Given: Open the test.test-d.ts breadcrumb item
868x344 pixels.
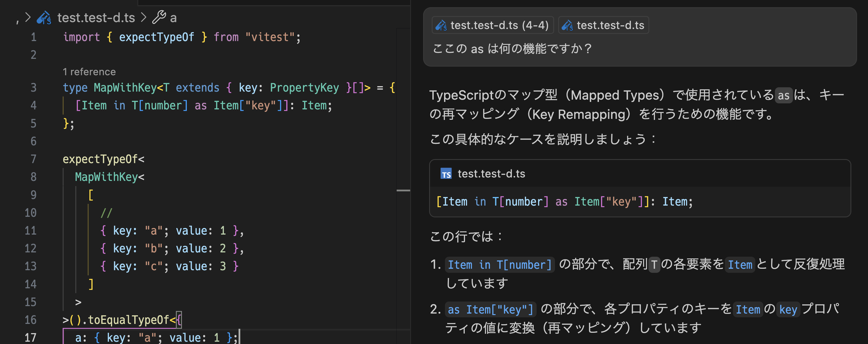Looking at the screenshot, I should pos(96,18).
